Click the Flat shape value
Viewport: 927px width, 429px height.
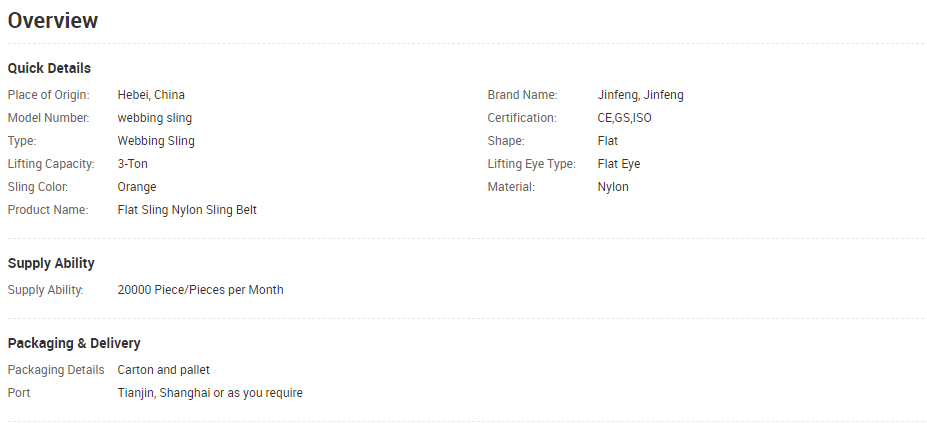click(x=607, y=141)
